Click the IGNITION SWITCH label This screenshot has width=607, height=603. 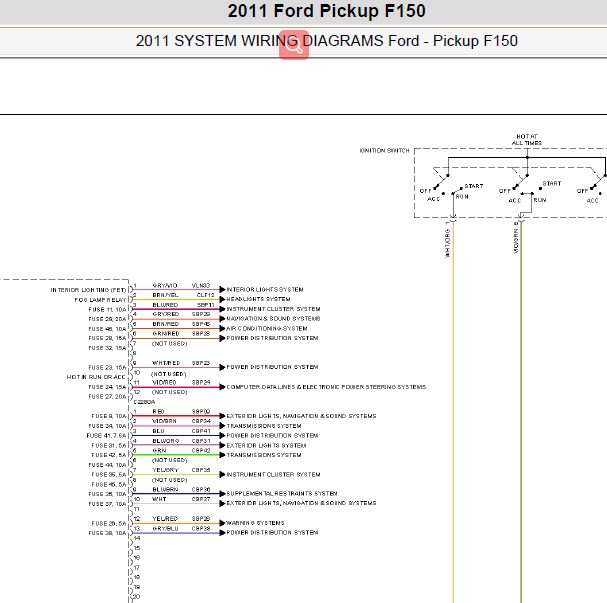384,151
